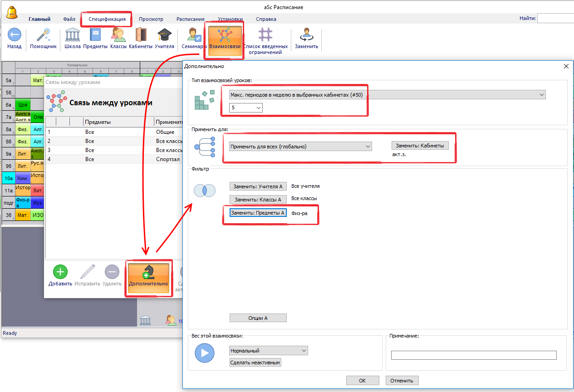Screen dimensions: 574x392
Task: Open the Просмотр ribbon tab
Action: pos(151,19)
